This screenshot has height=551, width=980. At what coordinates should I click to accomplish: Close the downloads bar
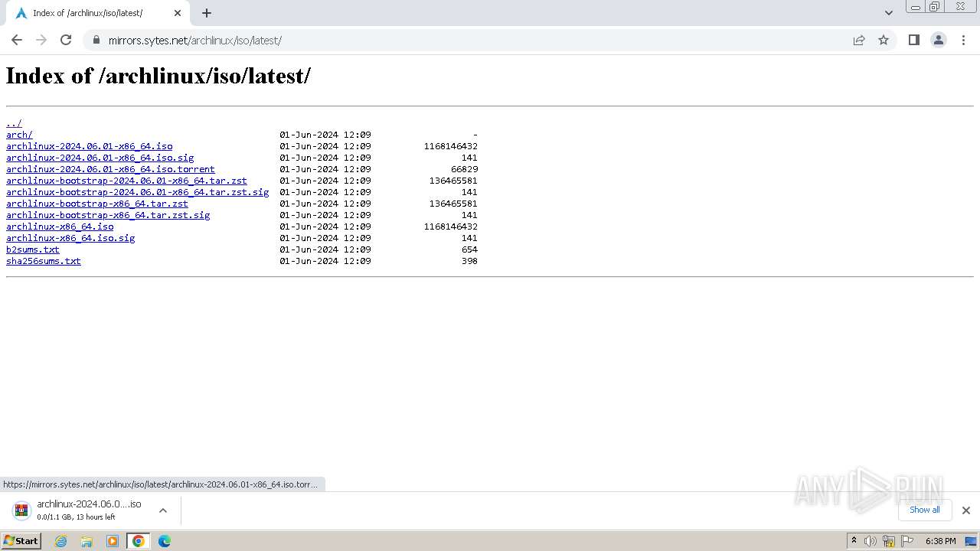click(x=966, y=510)
